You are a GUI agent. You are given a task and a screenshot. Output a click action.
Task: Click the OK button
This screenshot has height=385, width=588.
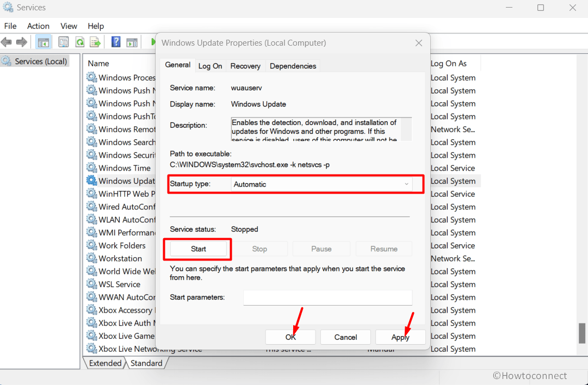point(290,337)
